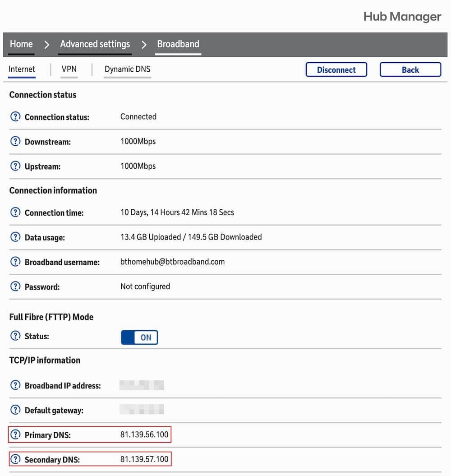Image resolution: width=451 pixels, height=476 pixels.
Task: Click help icon beside Connection status
Action: (15, 117)
